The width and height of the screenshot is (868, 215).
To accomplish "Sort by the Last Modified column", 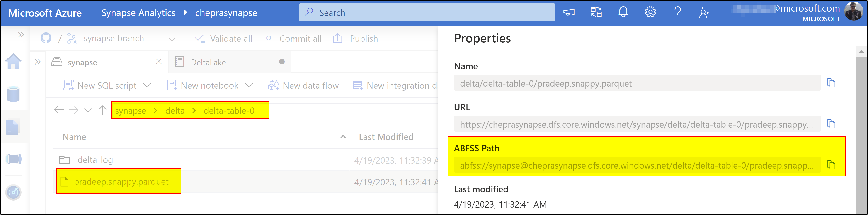I will click(386, 137).
